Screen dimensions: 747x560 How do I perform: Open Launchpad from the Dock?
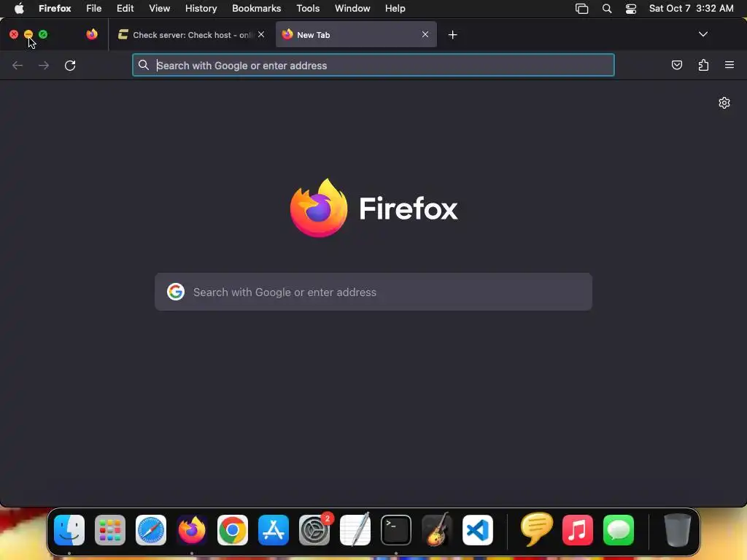110,530
